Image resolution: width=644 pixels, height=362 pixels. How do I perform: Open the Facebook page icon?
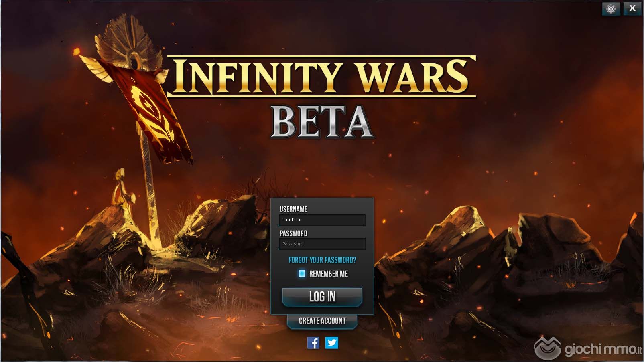tap(313, 343)
